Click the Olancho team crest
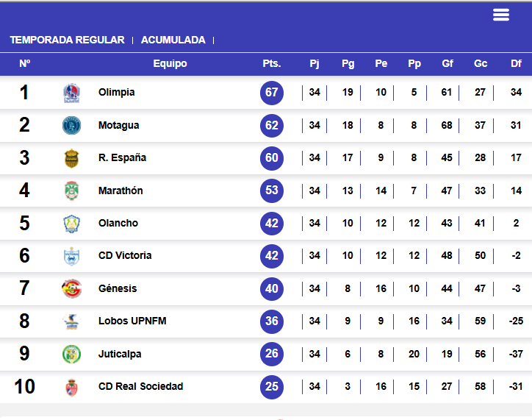Image resolution: width=532 pixels, height=420 pixels. [x=71, y=224]
